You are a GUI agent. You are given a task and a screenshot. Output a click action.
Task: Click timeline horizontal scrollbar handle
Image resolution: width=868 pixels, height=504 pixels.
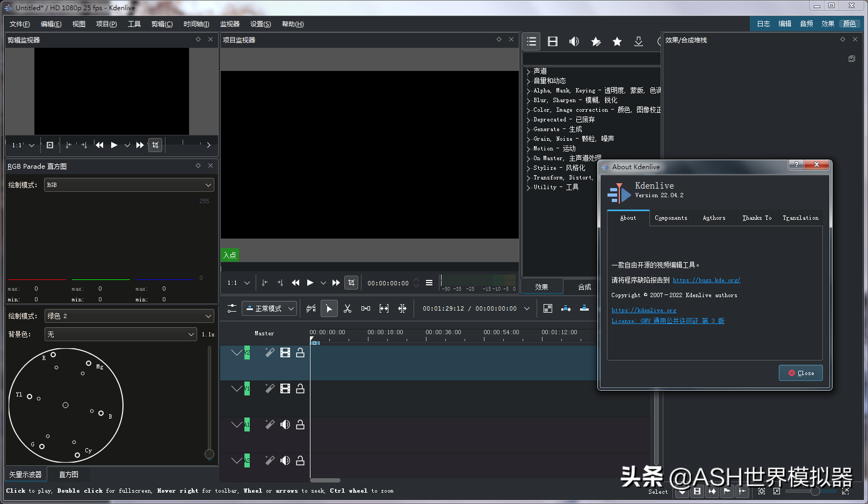(x=325, y=480)
